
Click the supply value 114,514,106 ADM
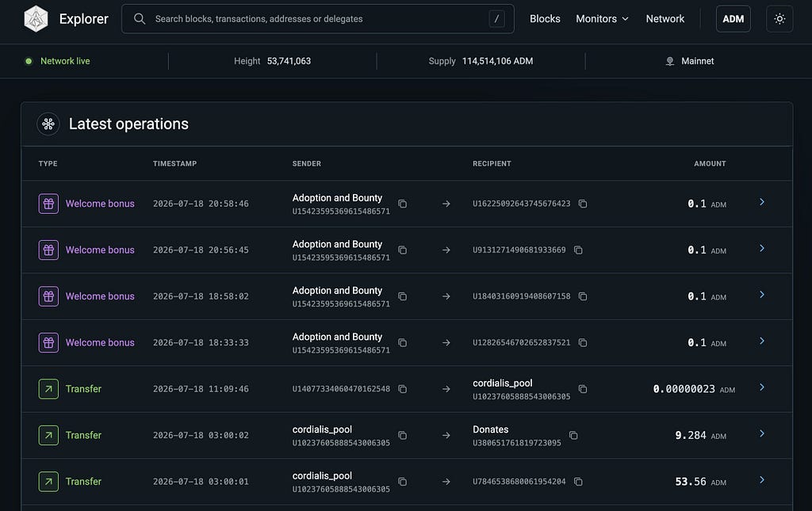coord(498,61)
